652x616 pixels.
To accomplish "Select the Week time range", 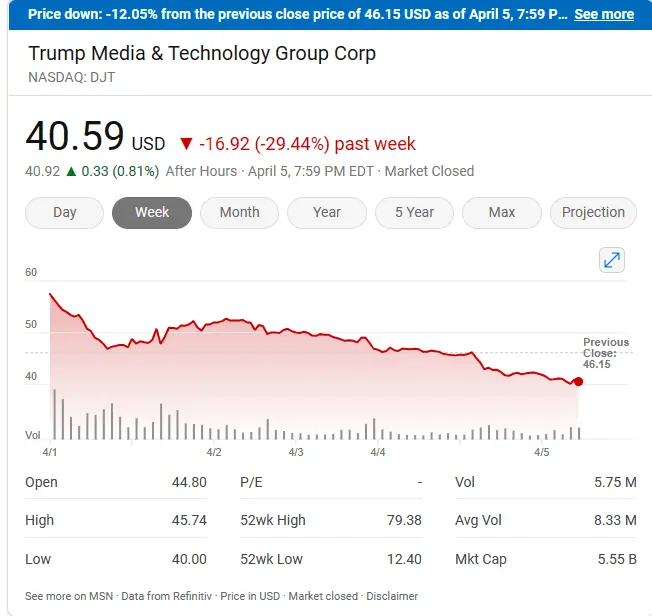I will [x=152, y=212].
